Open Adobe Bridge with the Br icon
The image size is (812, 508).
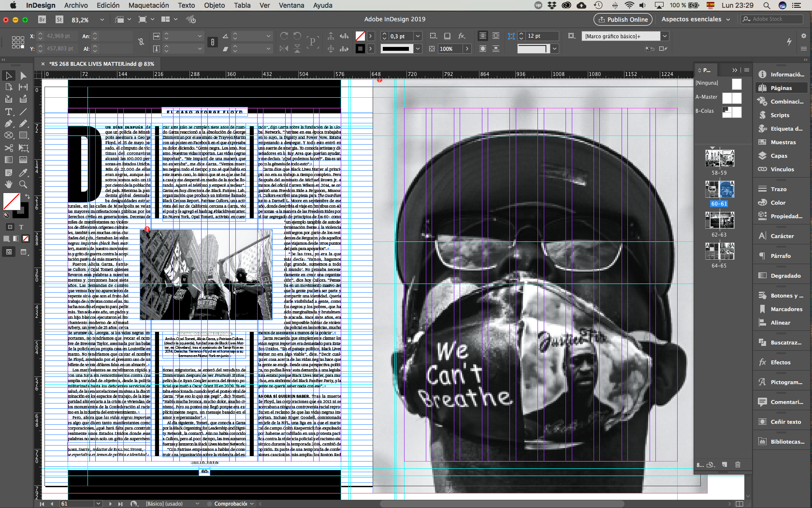[42, 20]
